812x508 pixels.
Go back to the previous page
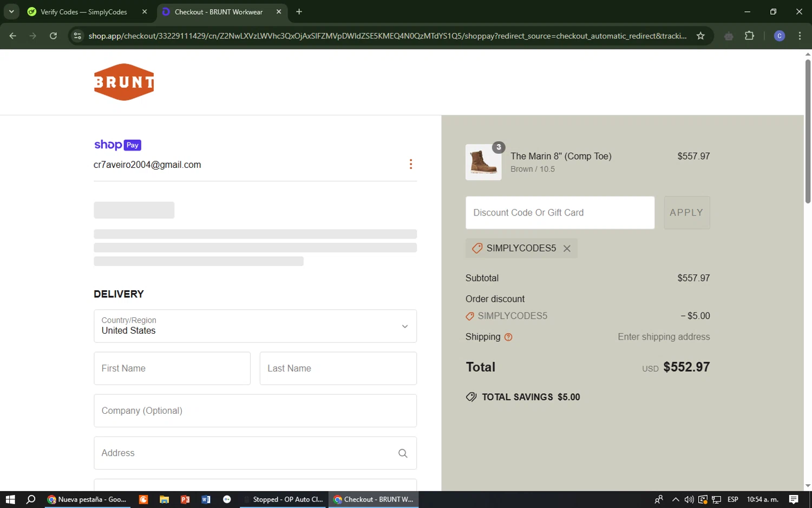click(x=12, y=36)
